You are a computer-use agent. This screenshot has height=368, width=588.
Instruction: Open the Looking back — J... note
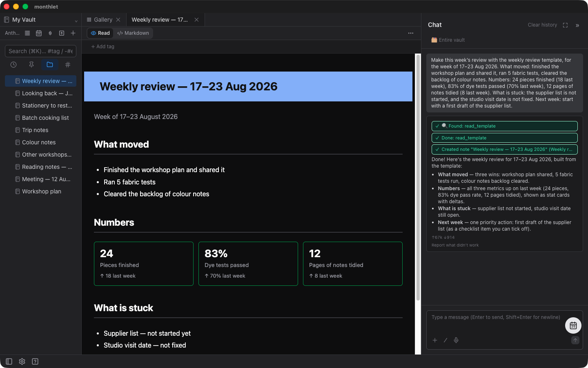pos(40,93)
